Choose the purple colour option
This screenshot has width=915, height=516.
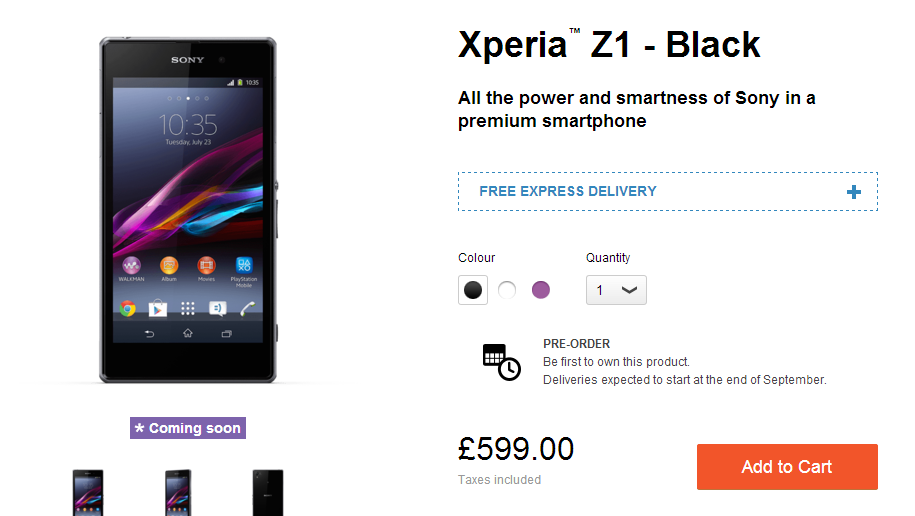coord(541,290)
